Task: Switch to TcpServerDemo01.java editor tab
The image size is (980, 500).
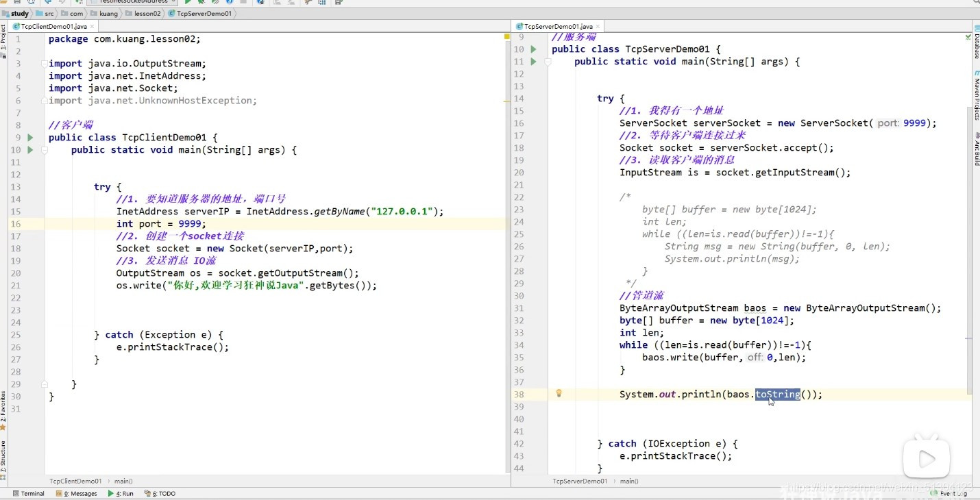Action: (559, 27)
